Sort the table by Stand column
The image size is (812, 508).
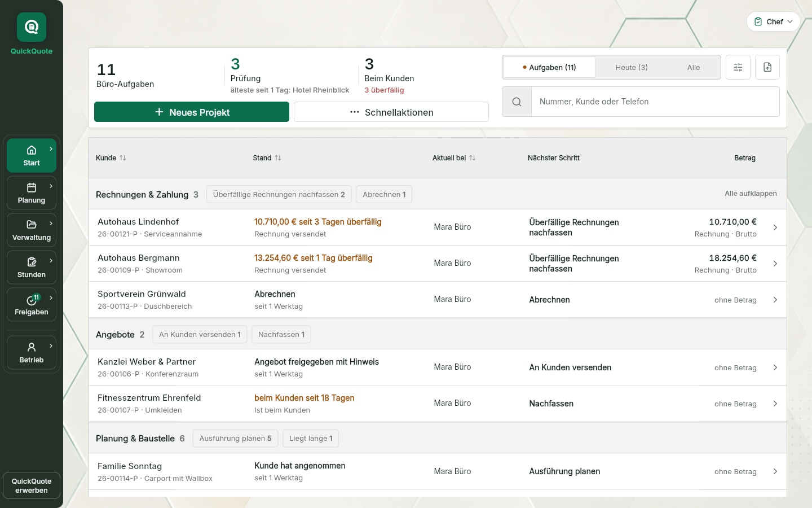(267, 158)
